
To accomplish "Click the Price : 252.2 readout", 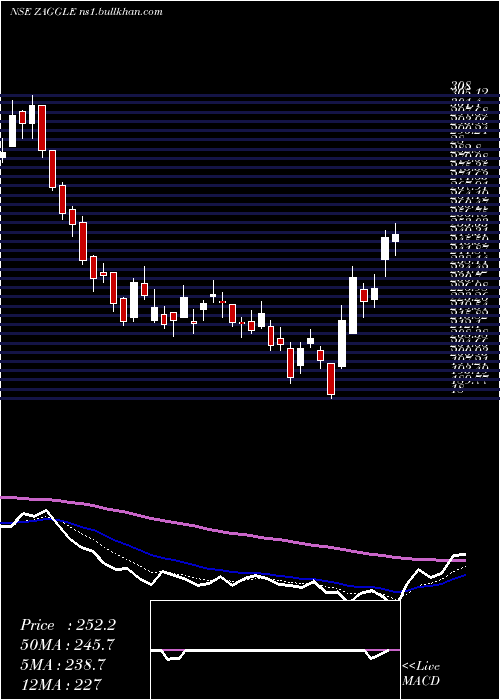I will (x=68, y=625).
